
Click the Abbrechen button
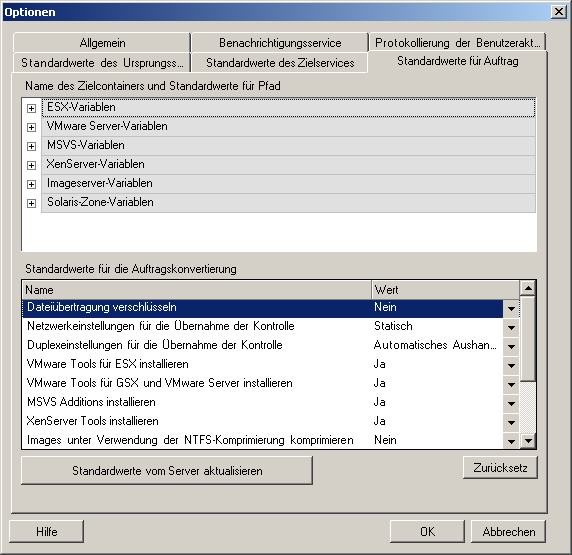click(509, 532)
